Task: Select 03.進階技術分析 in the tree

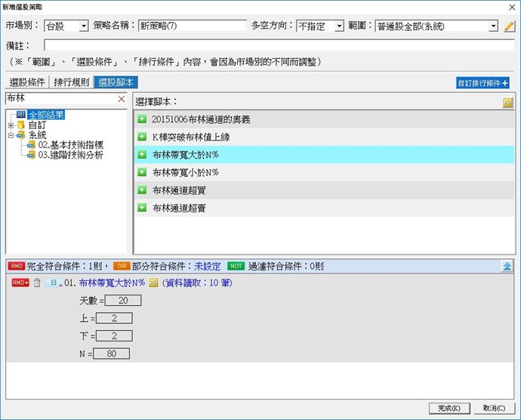Action: coord(70,155)
